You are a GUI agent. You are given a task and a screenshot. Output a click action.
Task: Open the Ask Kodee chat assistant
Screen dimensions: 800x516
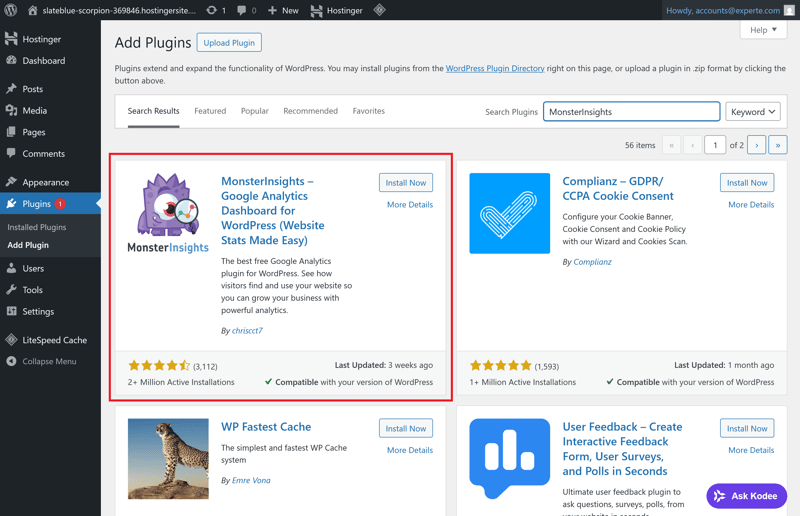click(746, 496)
